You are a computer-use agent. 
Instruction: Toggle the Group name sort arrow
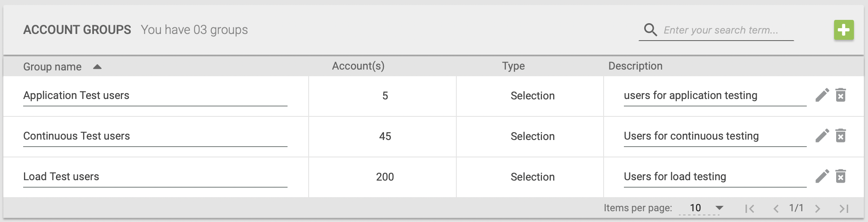tap(97, 67)
